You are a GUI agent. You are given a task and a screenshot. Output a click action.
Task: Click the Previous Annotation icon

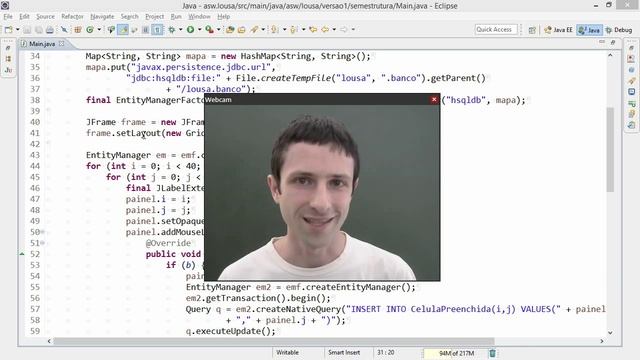(294, 30)
